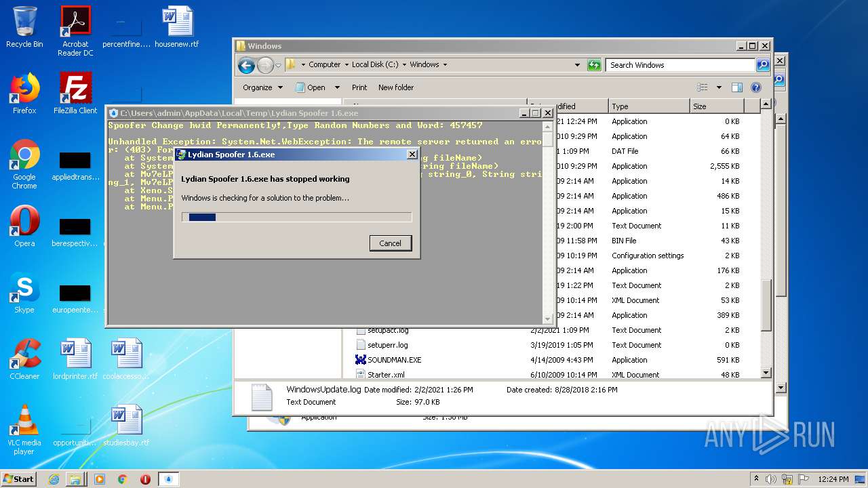Select setuperr.log file
The width and height of the screenshot is (868, 488).
pyautogui.click(x=387, y=345)
